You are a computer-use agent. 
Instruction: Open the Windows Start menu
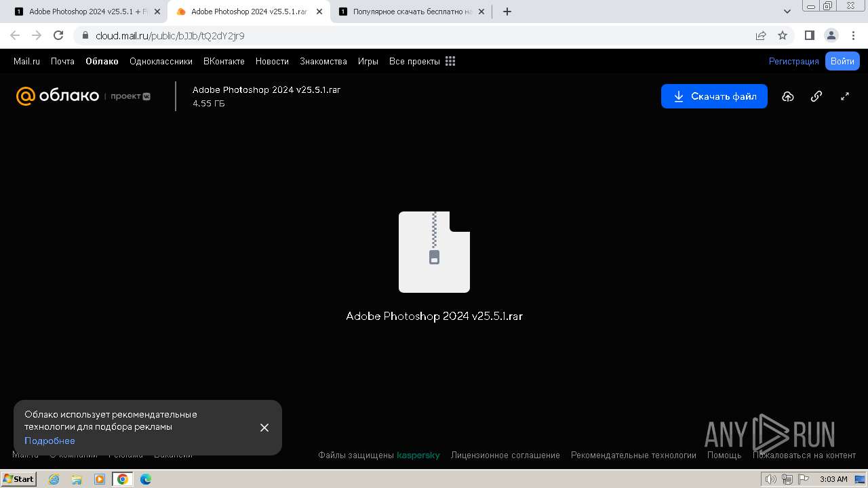tap(19, 479)
